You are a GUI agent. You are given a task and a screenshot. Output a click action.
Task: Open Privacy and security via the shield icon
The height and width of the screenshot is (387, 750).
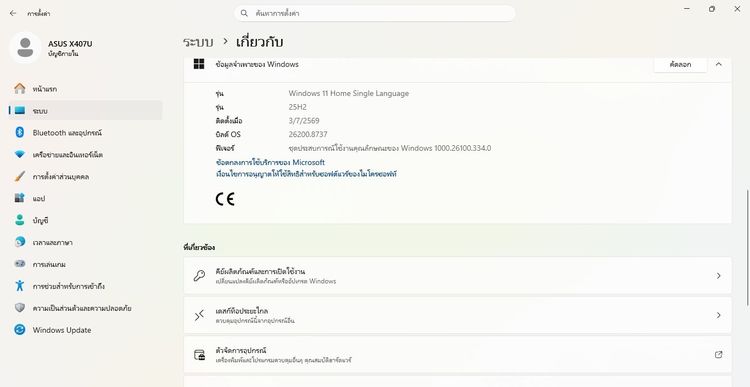(20, 308)
